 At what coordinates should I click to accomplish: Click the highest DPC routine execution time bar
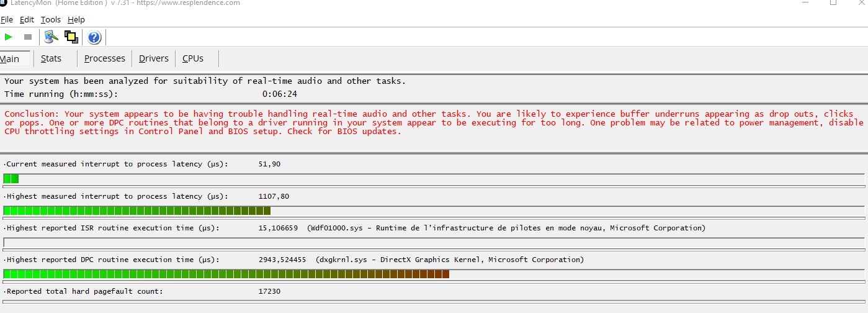coord(226,274)
